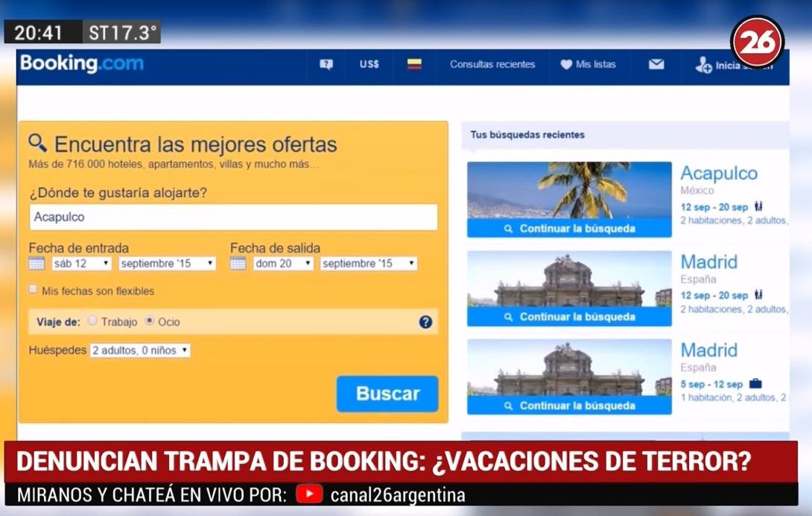Open the check-in month dropdown septiembre '15
This screenshot has height=516, width=812.
click(x=168, y=263)
